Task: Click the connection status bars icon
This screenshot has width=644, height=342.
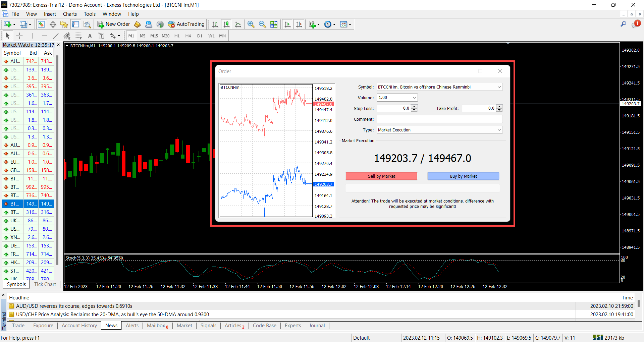Action: point(598,337)
